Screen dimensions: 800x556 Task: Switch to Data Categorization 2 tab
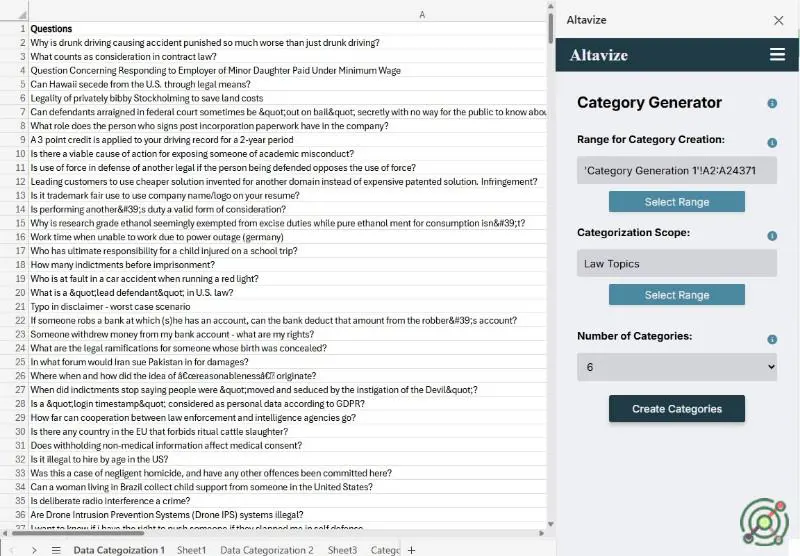pos(267,550)
